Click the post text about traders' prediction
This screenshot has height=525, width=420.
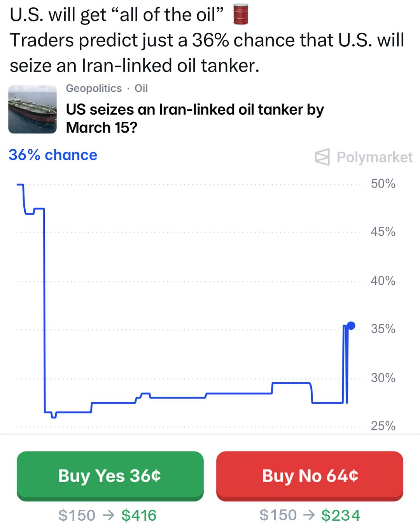point(206,53)
